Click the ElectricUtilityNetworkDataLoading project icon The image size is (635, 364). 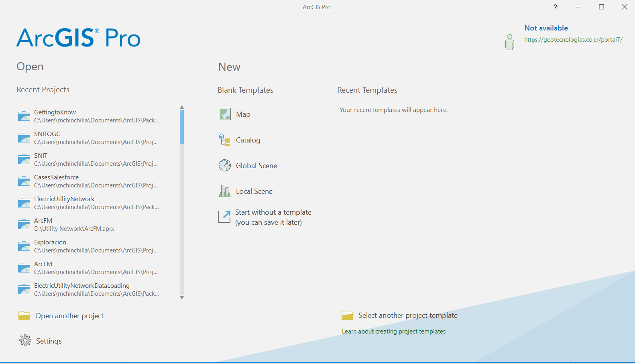[24, 289]
